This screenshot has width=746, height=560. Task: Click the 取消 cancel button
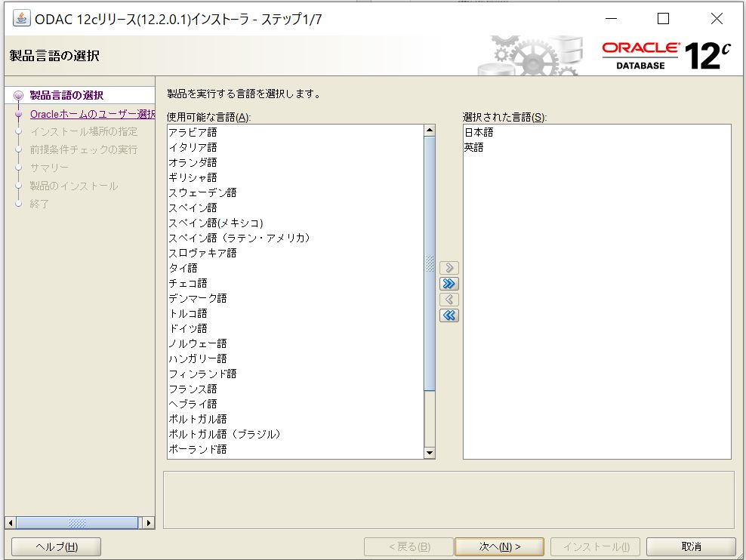(x=691, y=546)
